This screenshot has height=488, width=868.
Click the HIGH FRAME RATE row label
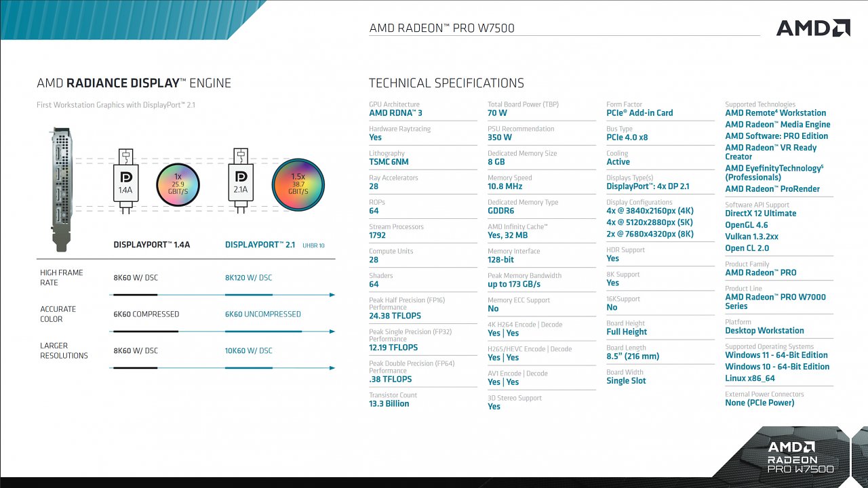62,277
